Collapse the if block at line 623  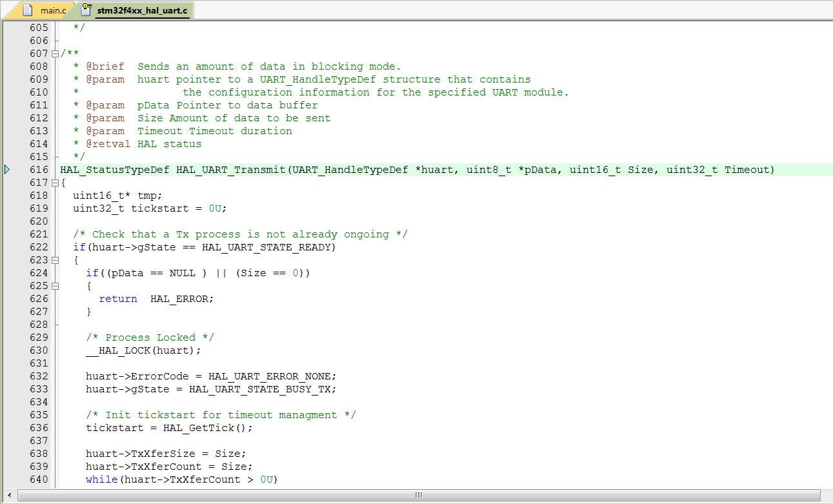pos(55,260)
